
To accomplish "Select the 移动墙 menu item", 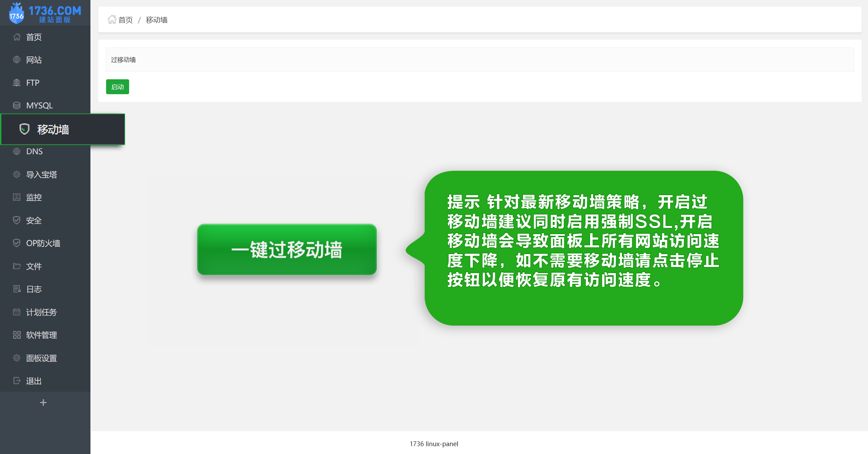I will tap(63, 129).
